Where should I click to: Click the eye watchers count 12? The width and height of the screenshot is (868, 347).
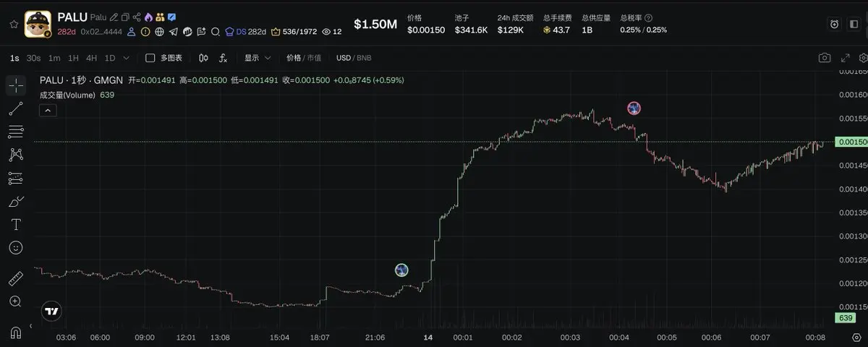point(331,32)
